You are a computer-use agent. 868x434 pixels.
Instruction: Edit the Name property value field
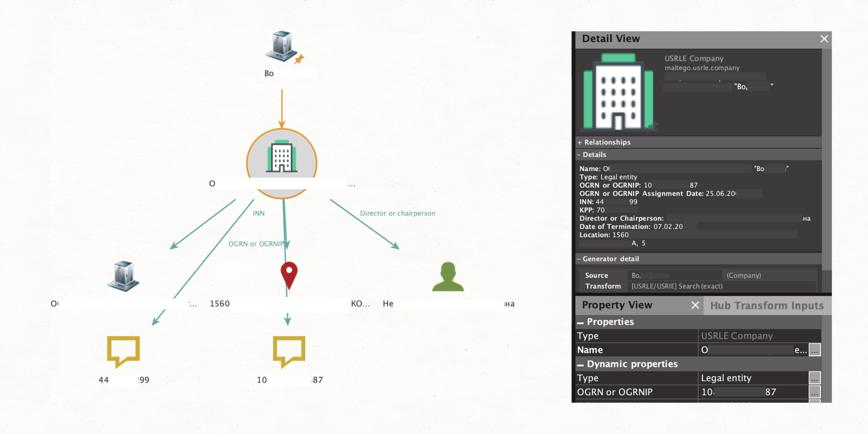[x=753, y=350]
